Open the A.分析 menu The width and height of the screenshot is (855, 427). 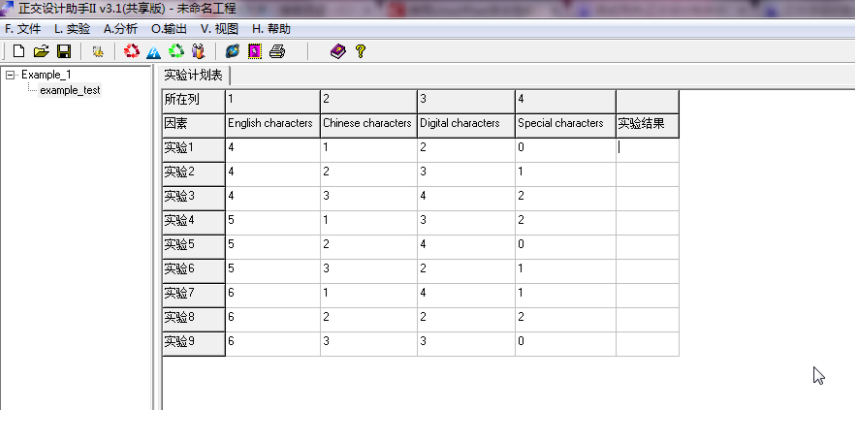click(121, 29)
